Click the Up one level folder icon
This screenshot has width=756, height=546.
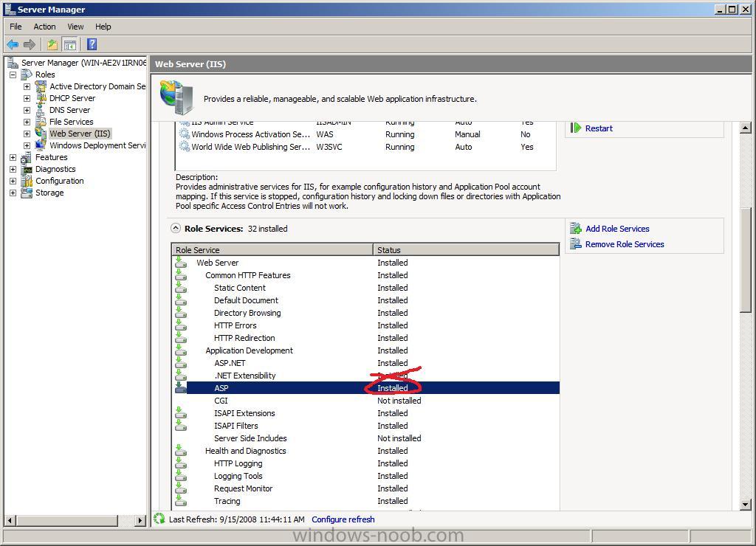point(52,45)
